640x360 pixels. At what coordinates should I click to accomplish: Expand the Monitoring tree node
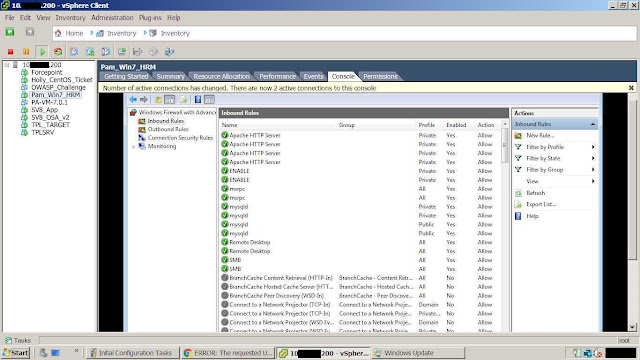[133, 147]
